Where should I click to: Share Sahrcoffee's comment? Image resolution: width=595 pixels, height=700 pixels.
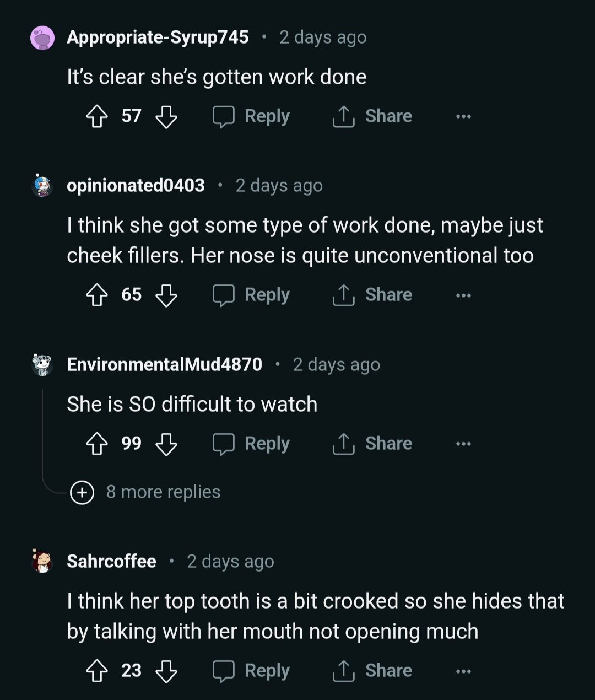tap(373, 671)
